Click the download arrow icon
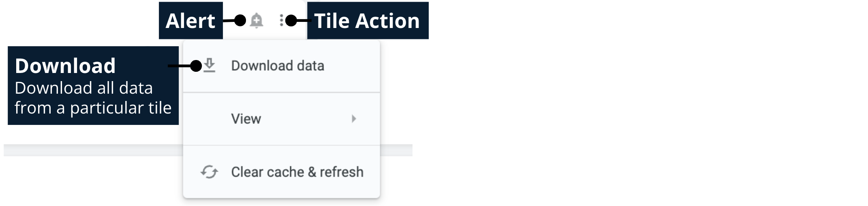The width and height of the screenshot is (868, 206). (x=209, y=65)
